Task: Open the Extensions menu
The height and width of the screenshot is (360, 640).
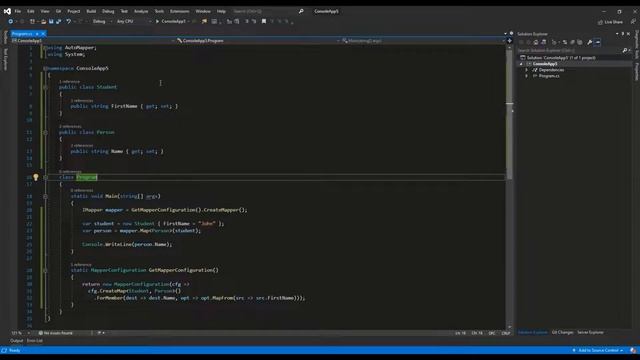Action: click(180, 11)
